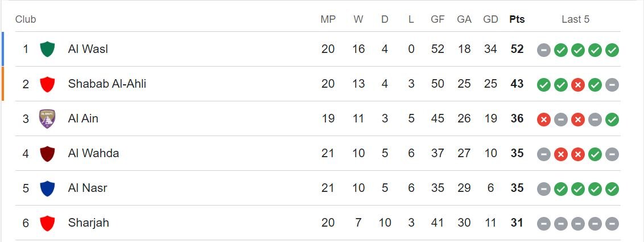
Task: Click Al Ain's oldest loss icon
Action: pos(544,120)
